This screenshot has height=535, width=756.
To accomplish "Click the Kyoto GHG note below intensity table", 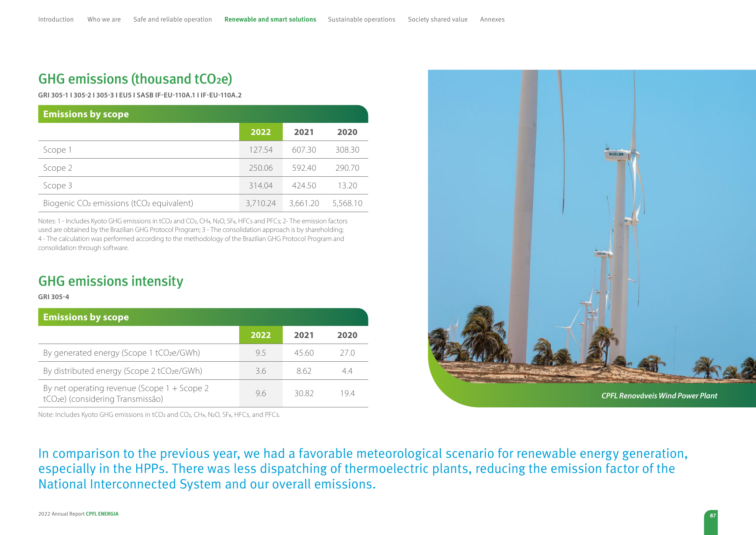I will pyautogui.click(x=159, y=415).
